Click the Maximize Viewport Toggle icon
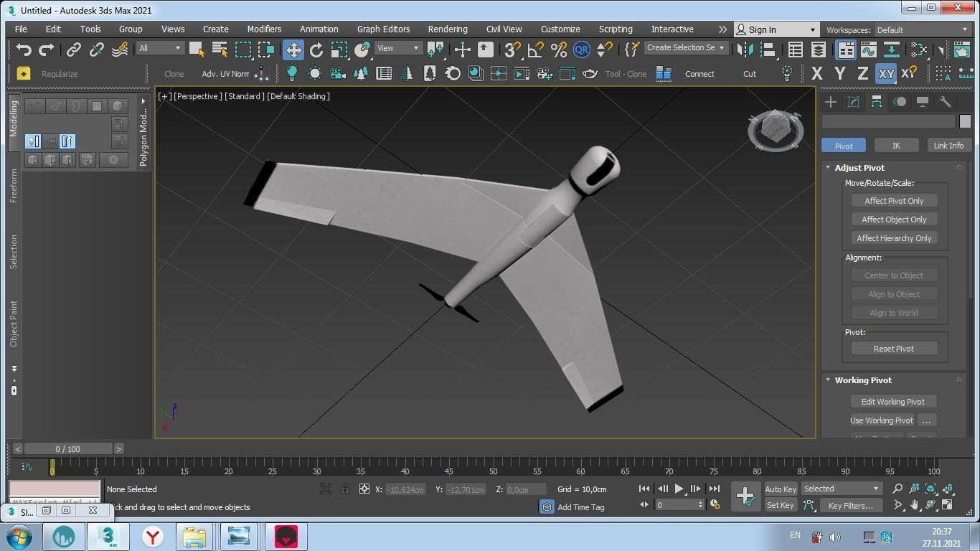 [x=948, y=505]
